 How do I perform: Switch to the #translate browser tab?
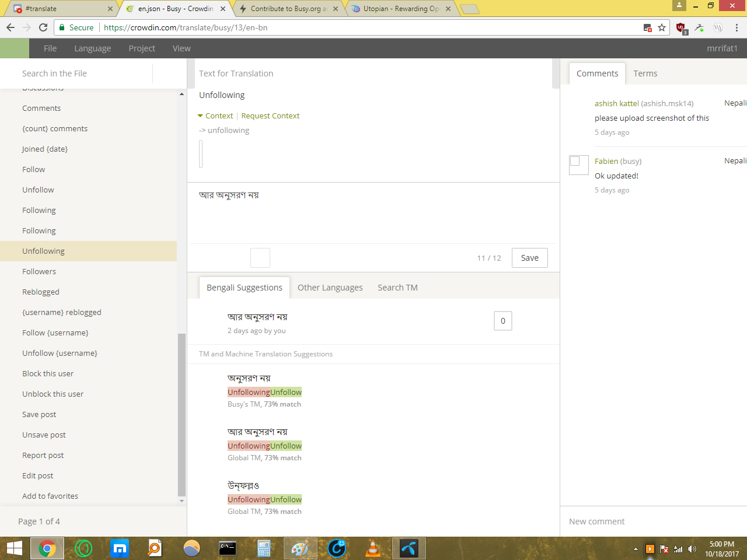click(61, 9)
